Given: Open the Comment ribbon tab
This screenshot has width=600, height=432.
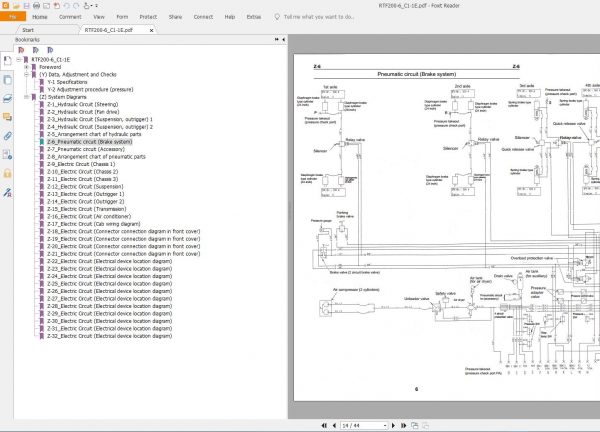Looking at the screenshot, I should pyautogui.click(x=70, y=17).
